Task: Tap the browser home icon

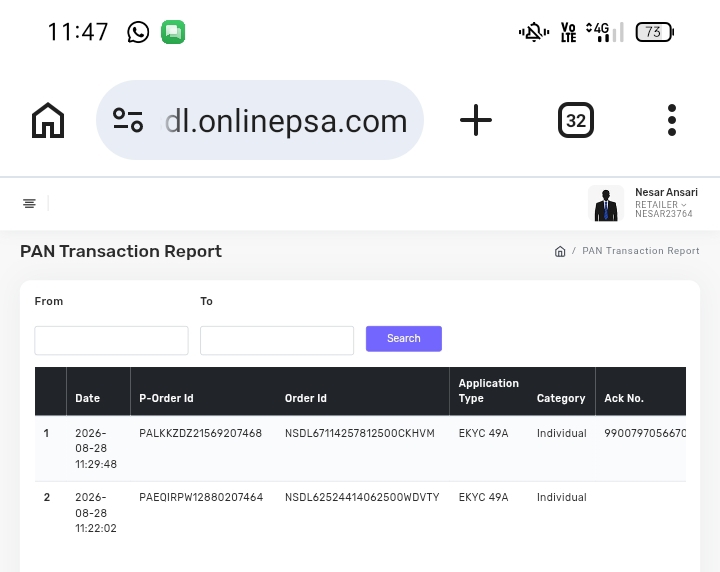Action: (x=48, y=120)
